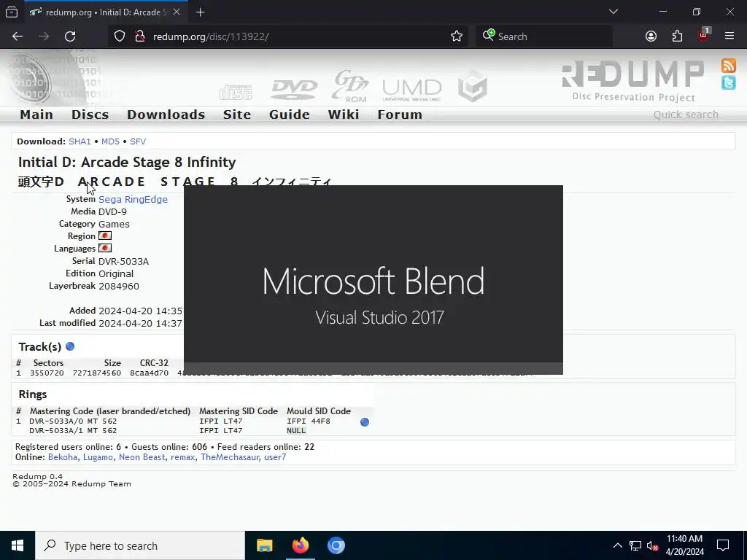
Task: Click the GD-ROM logo
Action: point(350,86)
